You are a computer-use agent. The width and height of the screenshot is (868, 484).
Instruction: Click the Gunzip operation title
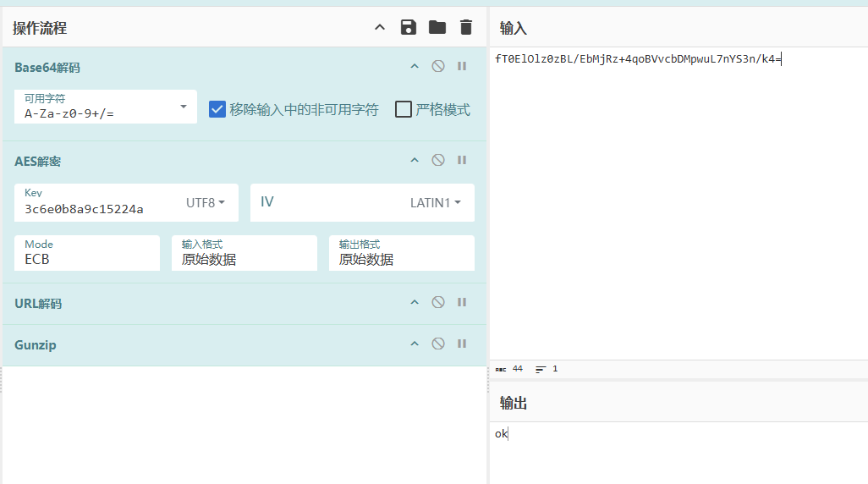click(36, 345)
